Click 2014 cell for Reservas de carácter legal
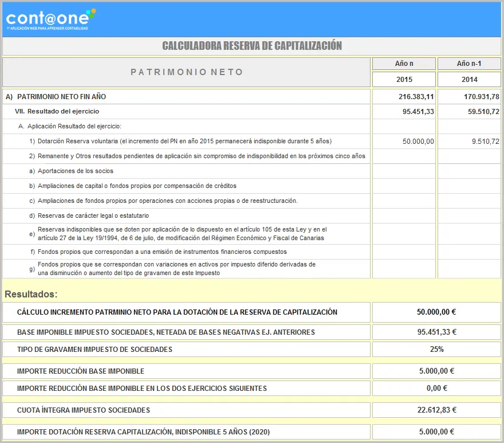 click(469, 215)
